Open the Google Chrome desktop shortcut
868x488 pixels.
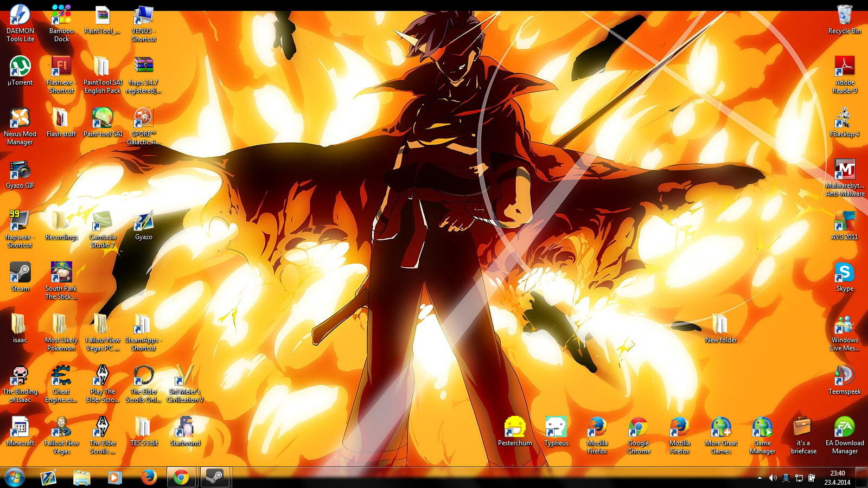point(639,436)
